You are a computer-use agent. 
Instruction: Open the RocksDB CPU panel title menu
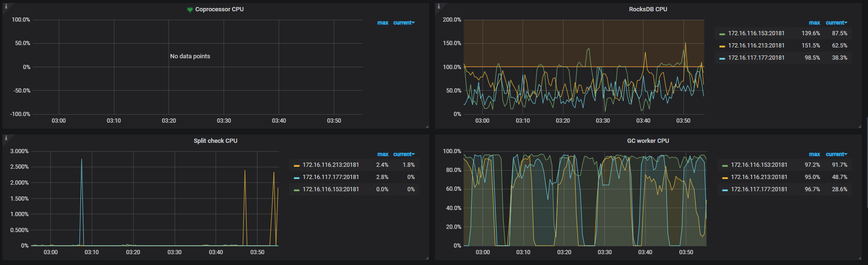[648, 9]
